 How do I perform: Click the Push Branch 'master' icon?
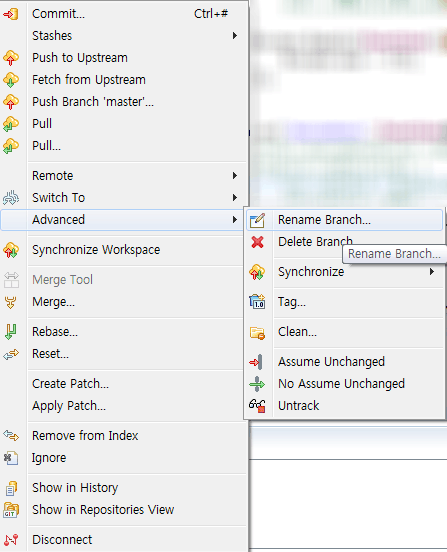click(x=11, y=102)
